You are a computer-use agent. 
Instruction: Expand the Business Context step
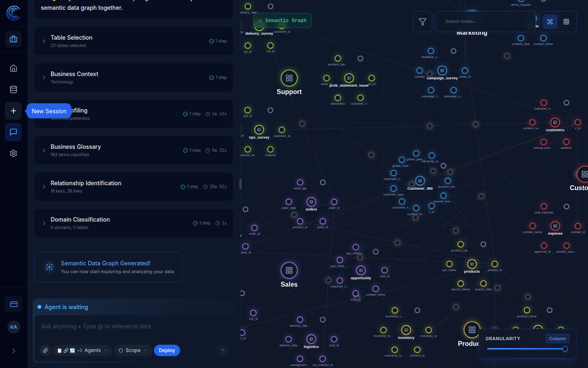(134, 77)
